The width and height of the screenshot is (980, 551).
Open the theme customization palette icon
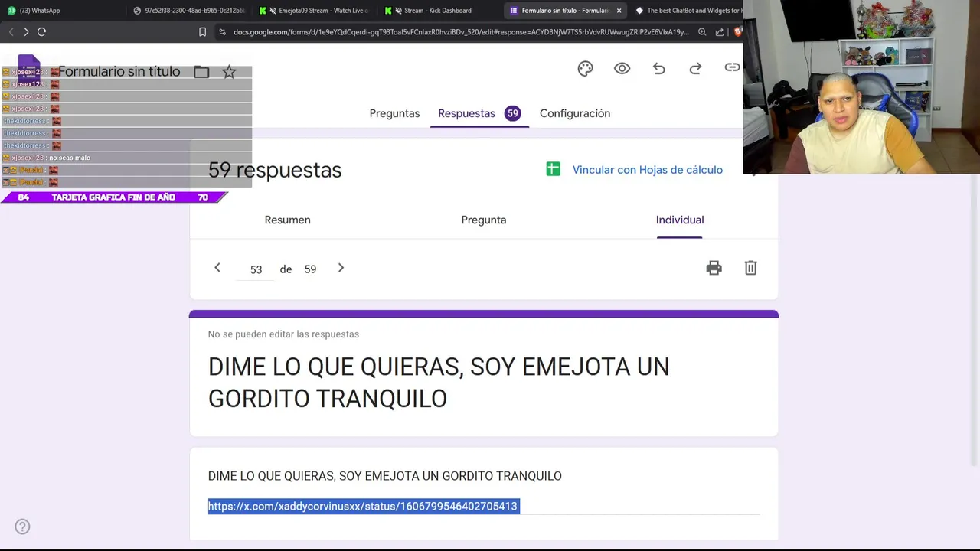click(586, 69)
